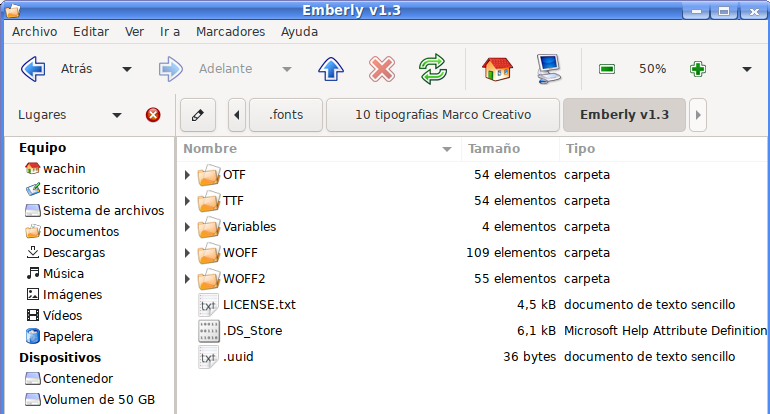Reload the folder with green arrows icon

coord(433,69)
